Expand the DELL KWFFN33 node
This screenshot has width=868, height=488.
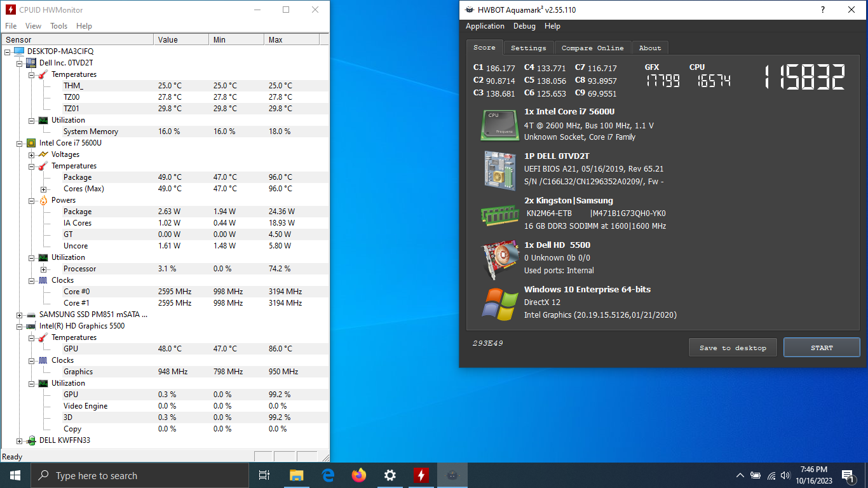click(x=19, y=440)
